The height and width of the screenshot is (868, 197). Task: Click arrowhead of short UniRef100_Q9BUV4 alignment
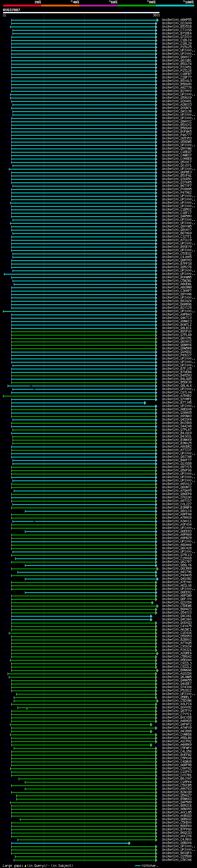click(129, 843)
